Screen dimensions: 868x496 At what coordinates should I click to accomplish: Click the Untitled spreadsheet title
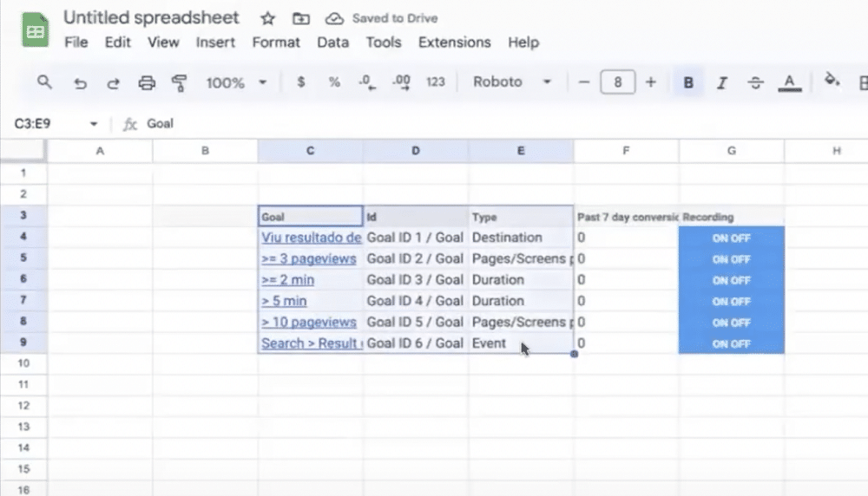151,17
